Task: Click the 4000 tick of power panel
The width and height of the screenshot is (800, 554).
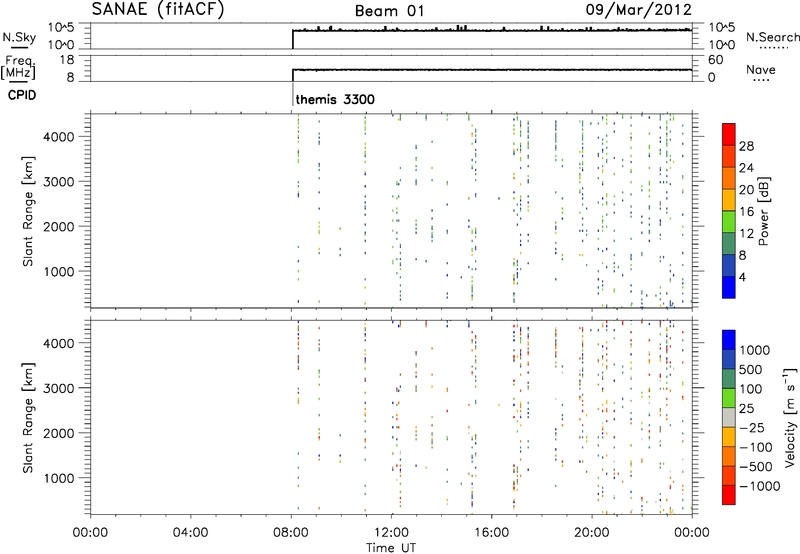Action: pos(59,137)
